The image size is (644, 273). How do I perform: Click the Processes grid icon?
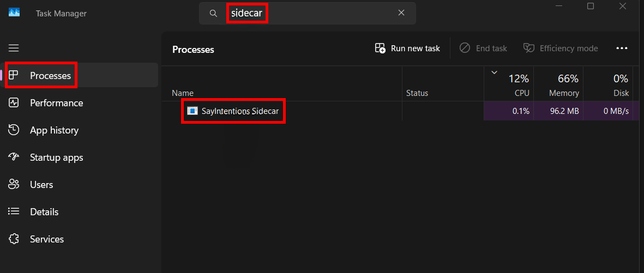(x=14, y=75)
